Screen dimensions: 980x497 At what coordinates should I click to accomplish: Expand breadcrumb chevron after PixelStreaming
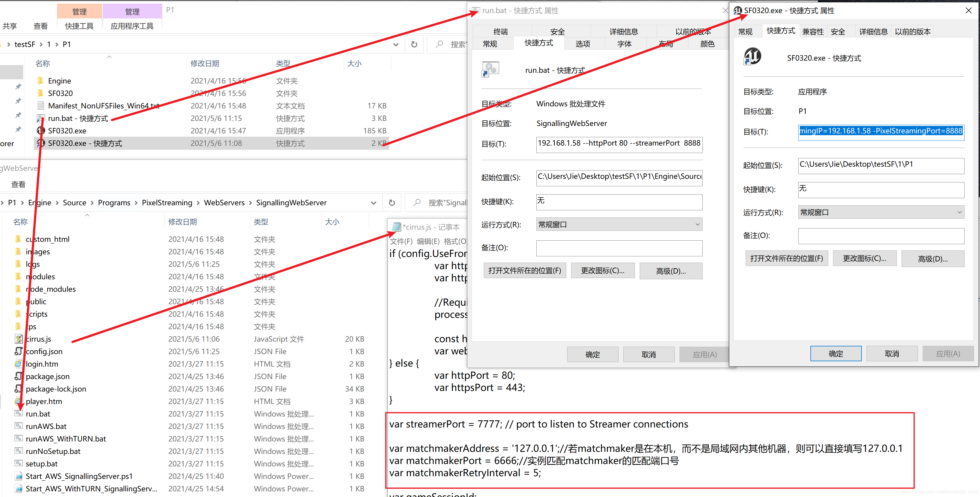point(198,203)
